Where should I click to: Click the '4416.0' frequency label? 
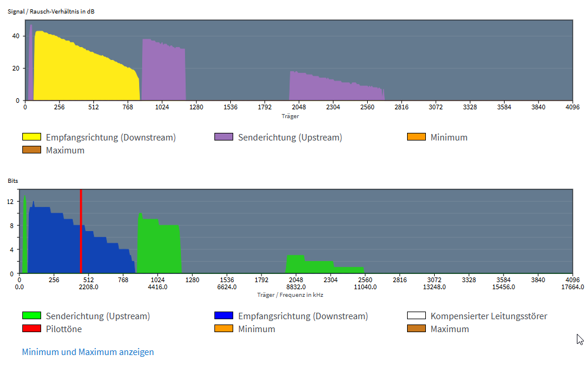[x=157, y=287]
